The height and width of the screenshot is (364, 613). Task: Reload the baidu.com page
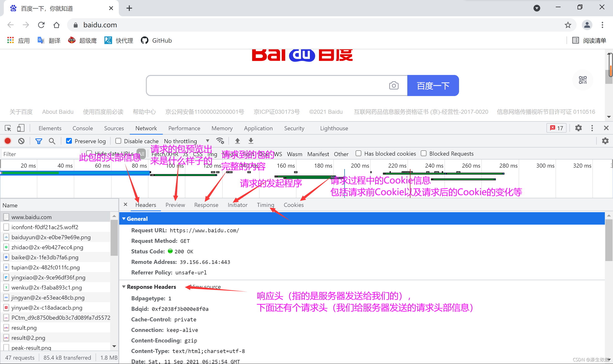point(41,25)
